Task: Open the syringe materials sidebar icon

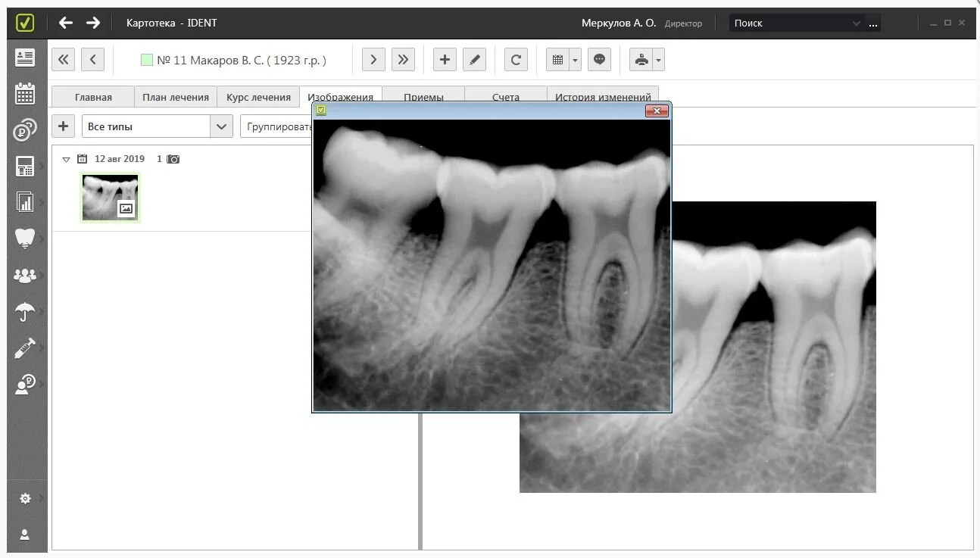Action: coord(25,348)
